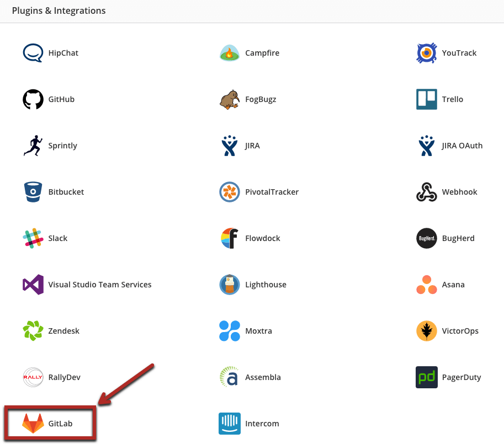Screen dimensions: 504x444
Task: Click the Plugins & Integrations header
Action: coord(59,10)
